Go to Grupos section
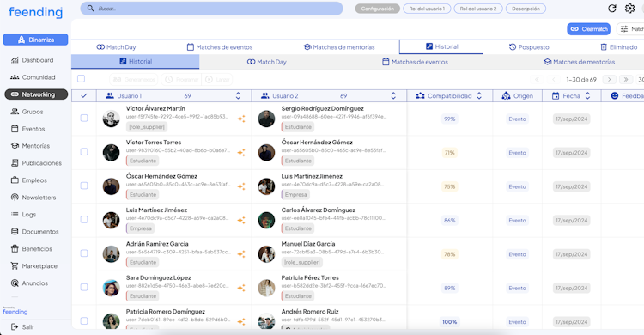 point(27,112)
